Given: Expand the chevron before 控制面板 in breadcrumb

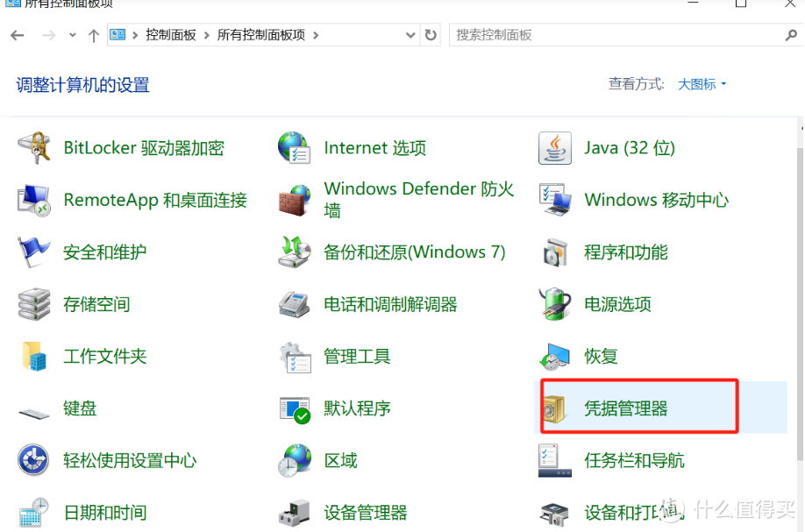Looking at the screenshot, I should point(135,35).
